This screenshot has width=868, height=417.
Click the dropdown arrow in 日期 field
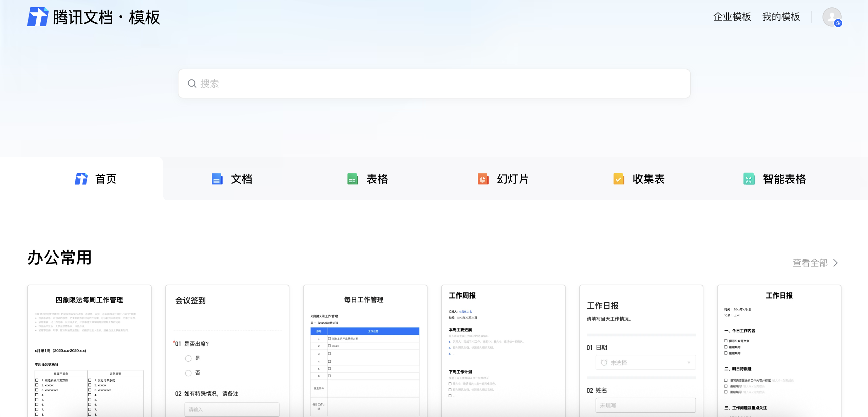[x=689, y=363]
